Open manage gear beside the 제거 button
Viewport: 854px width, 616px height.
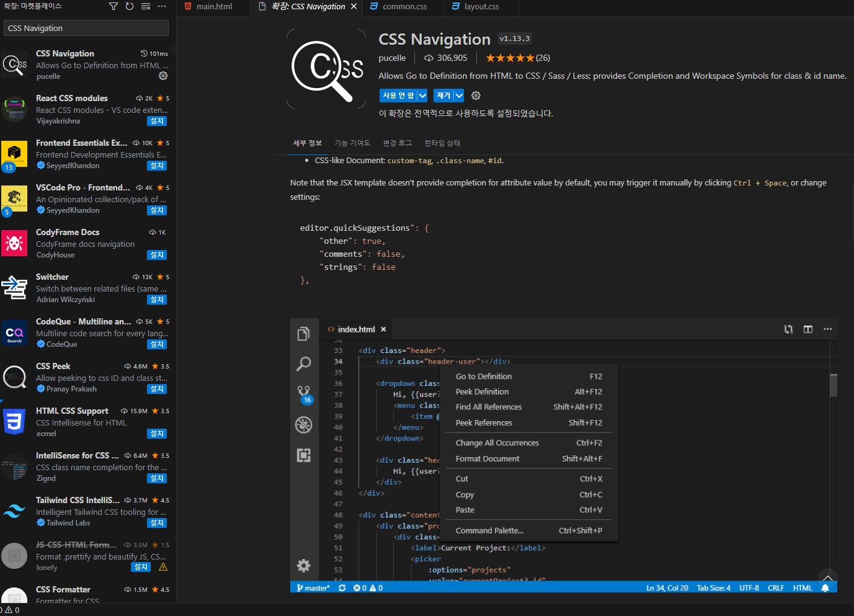tap(476, 96)
